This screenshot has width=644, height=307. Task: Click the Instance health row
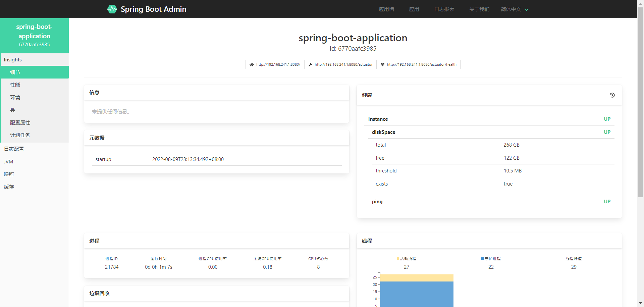coord(489,119)
